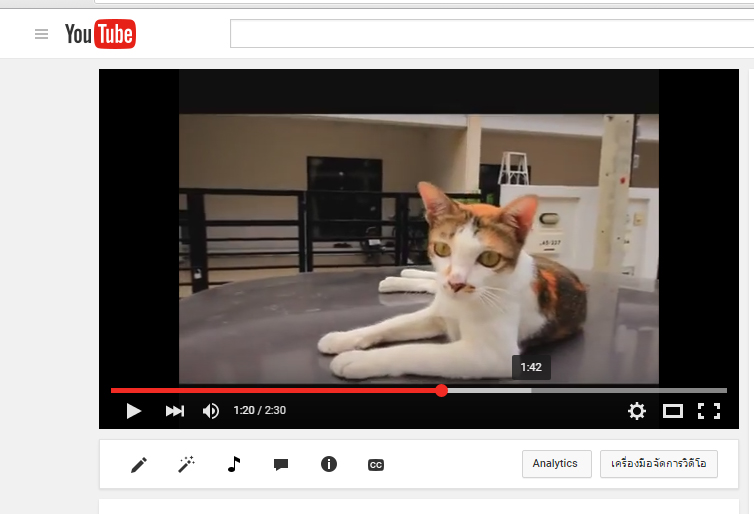The height and width of the screenshot is (514, 754).
Task: Open the music note audio tool
Action: click(x=234, y=464)
